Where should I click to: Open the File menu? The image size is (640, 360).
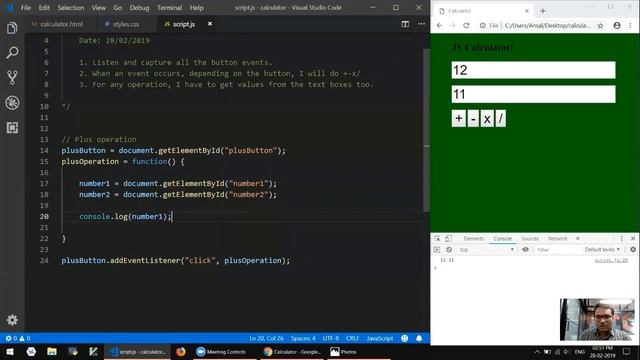tap(26, 8)
